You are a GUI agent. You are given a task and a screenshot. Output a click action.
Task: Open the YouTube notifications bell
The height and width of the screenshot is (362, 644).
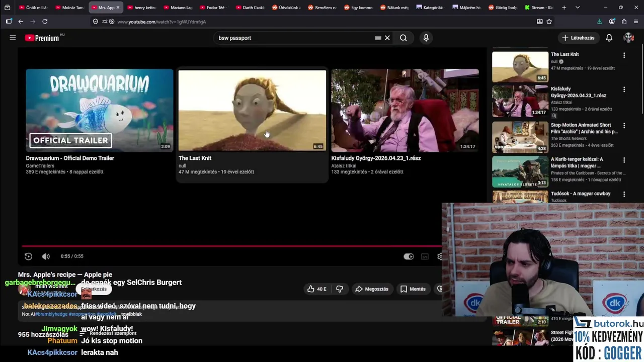pos(609,38)
